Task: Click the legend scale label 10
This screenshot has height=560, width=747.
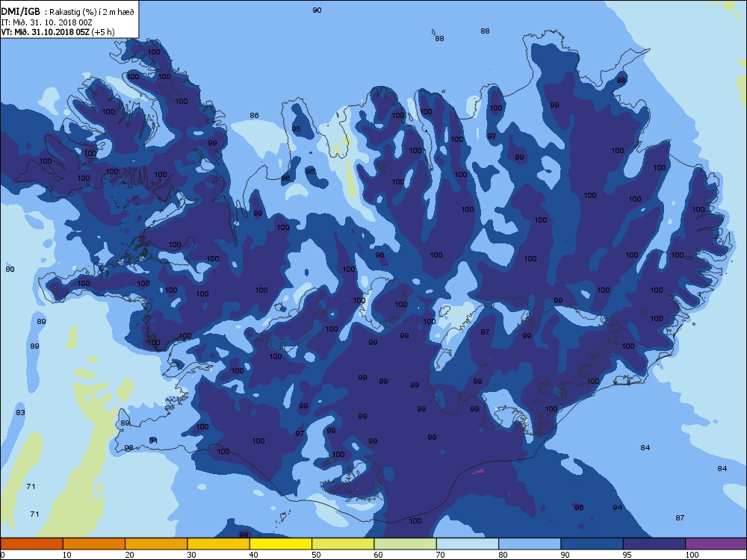Action: (66, 555)
